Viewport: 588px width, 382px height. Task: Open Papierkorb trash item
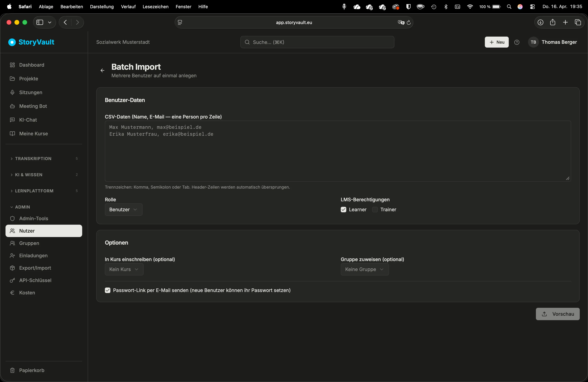point(44,370)
